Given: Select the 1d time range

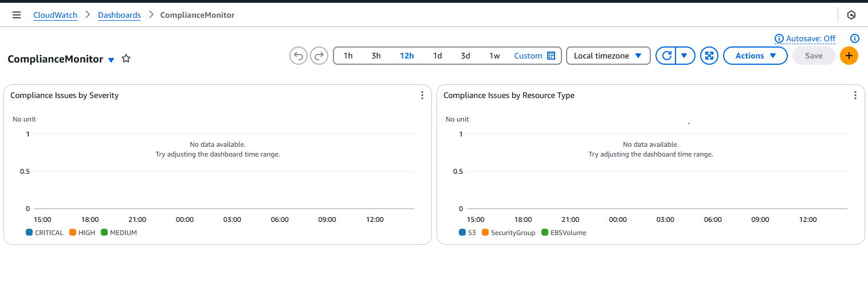Looking at the screenshot, I should (437, 56).
